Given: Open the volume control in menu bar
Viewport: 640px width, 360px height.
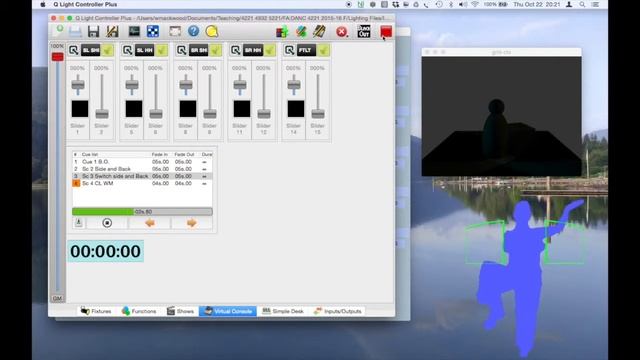Looking at the screenshot, I should 462,4.
